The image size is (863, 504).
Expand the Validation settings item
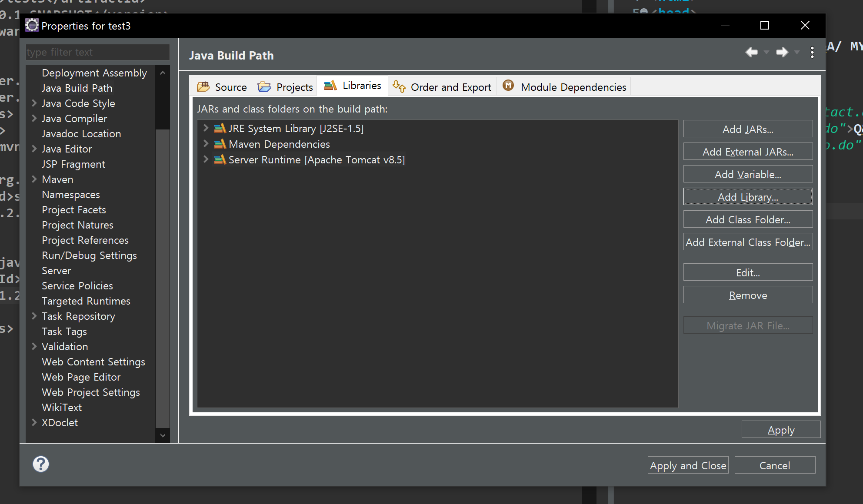[x=34, y=346]
